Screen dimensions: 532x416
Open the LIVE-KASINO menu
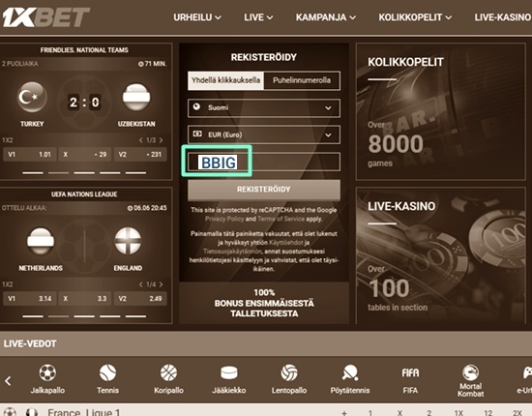pyautogui.click(x=503, y=17)
